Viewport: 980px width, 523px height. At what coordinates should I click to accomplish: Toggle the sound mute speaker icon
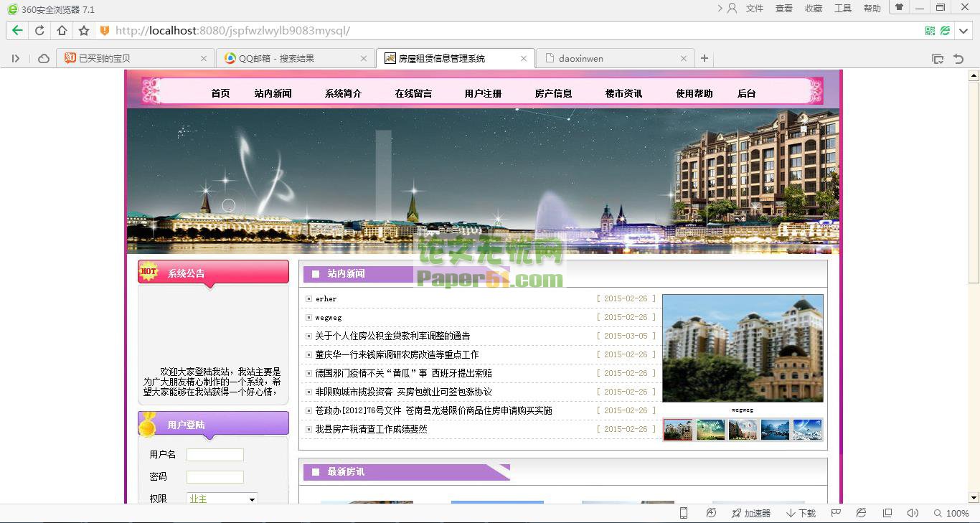coord(913,513)
